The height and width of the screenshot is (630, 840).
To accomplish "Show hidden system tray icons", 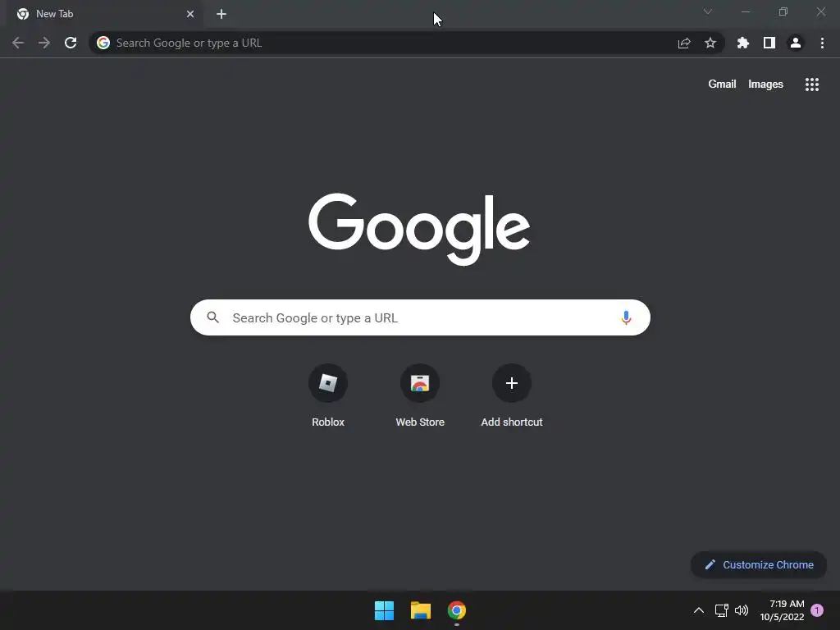I will [x=699, y=610].
